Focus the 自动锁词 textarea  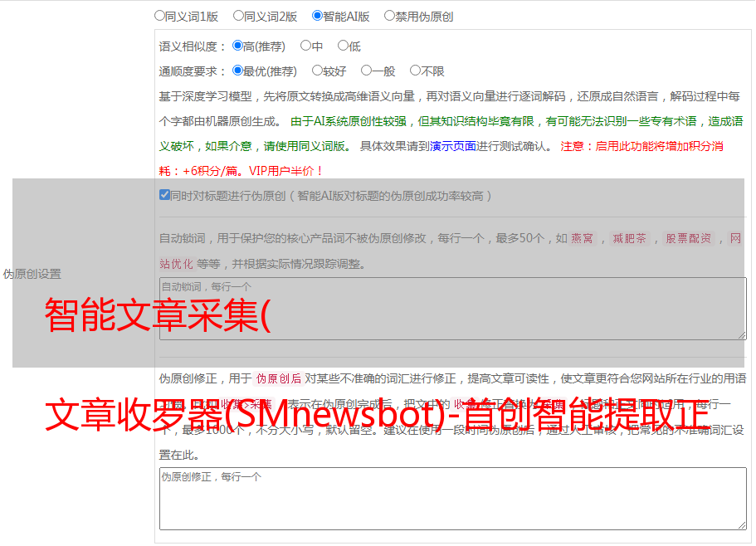coord(453,309)
